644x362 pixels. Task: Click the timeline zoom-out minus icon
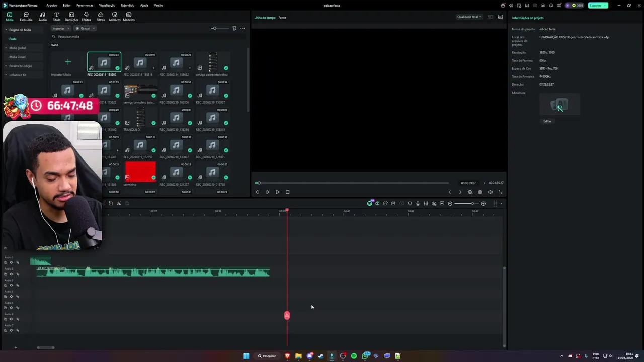click(450, 203)
